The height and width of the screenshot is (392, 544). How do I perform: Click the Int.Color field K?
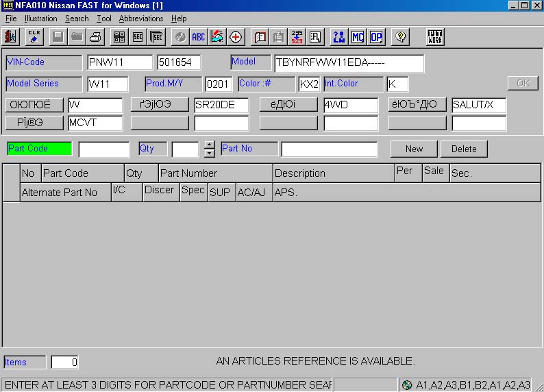pos(397,84)
